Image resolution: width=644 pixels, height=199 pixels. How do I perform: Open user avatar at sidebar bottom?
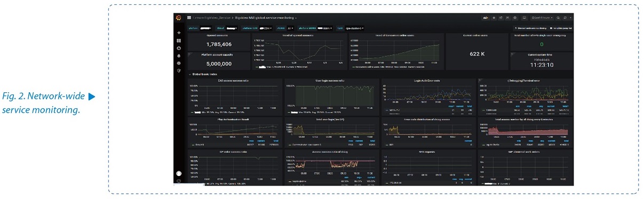pyautogui.click(x=179, y=173)
